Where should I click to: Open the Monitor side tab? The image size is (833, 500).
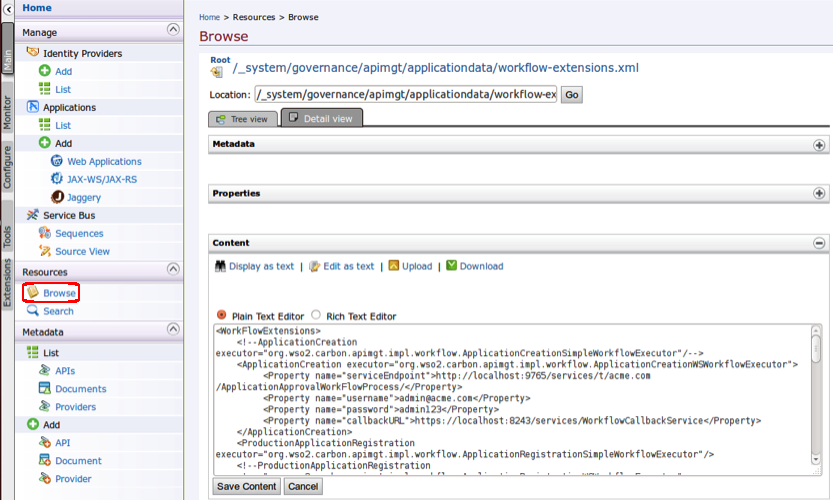(7, 113)
